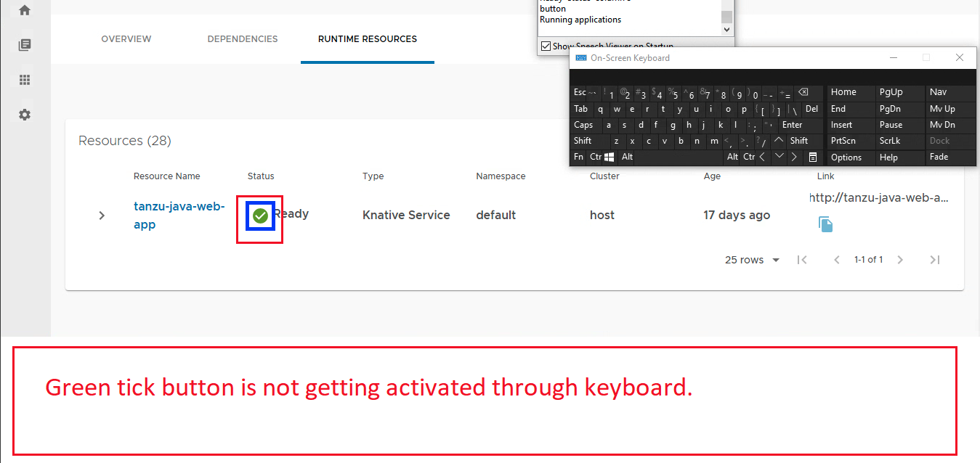Copy the app URL using the copy icon

click(825, 224)
